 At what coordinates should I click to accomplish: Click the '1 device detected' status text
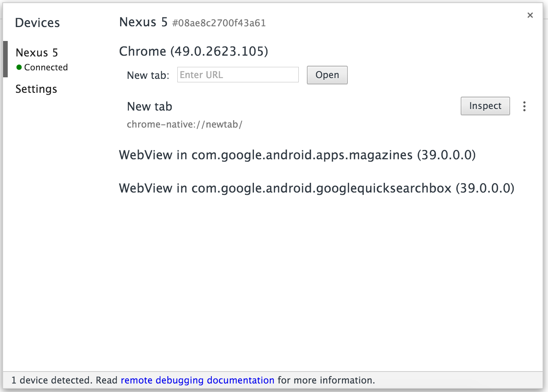pos(52,380)
